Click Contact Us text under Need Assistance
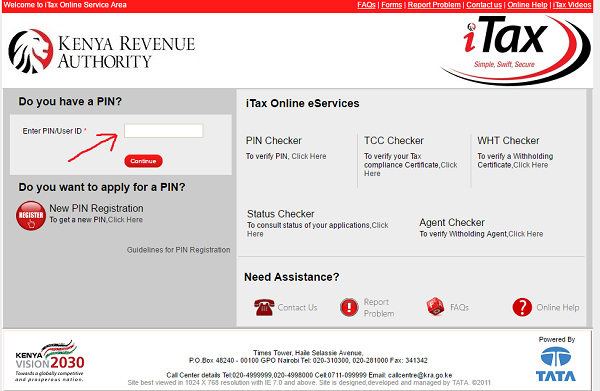 [297, 308]
